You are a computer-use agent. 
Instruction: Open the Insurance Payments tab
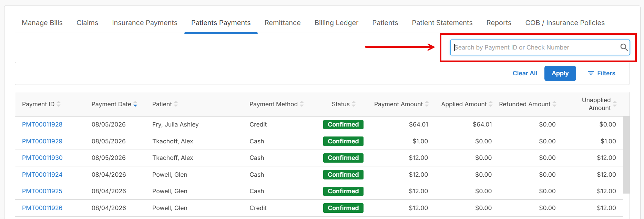click(145, 23)
